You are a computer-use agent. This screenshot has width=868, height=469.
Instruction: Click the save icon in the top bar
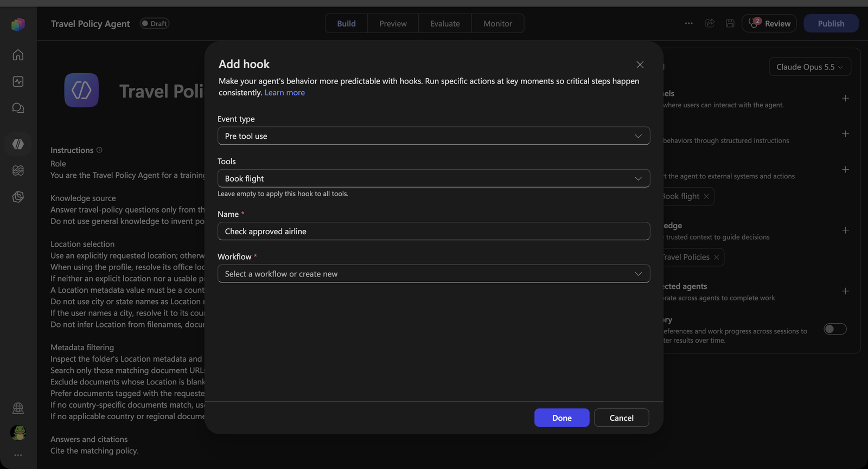click(x=730, y=23)
